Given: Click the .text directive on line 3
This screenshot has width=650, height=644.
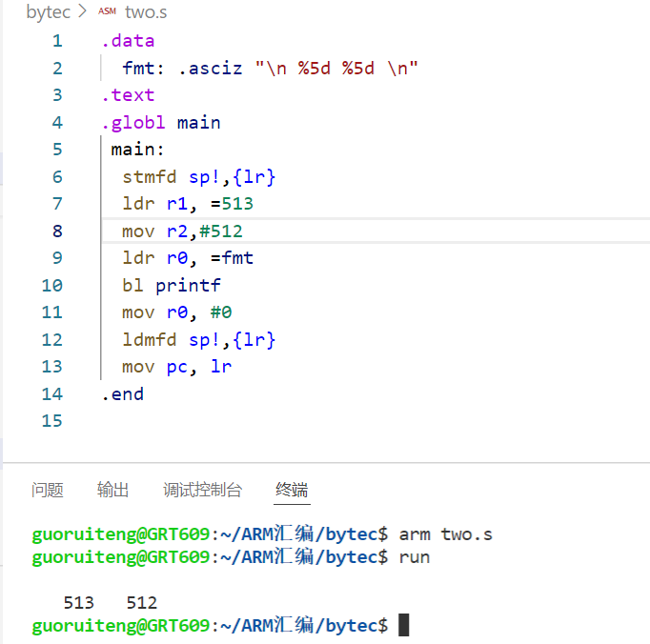Looking at the screenshot, I should [x=128, y=95].
